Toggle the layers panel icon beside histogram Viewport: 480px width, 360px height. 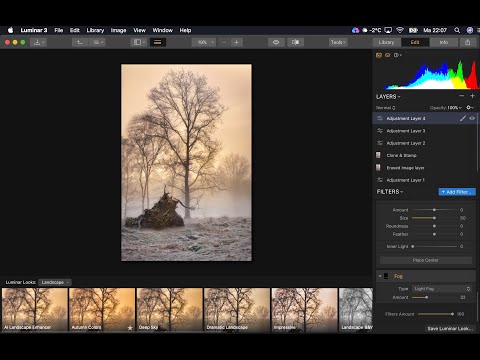(387, 55)
